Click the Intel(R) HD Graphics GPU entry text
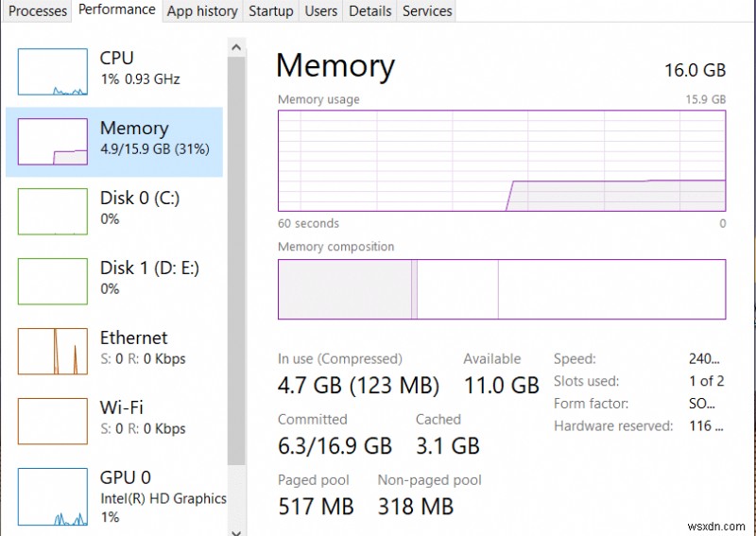The width and height of the screenshot is (756, 536). (163, 498)
